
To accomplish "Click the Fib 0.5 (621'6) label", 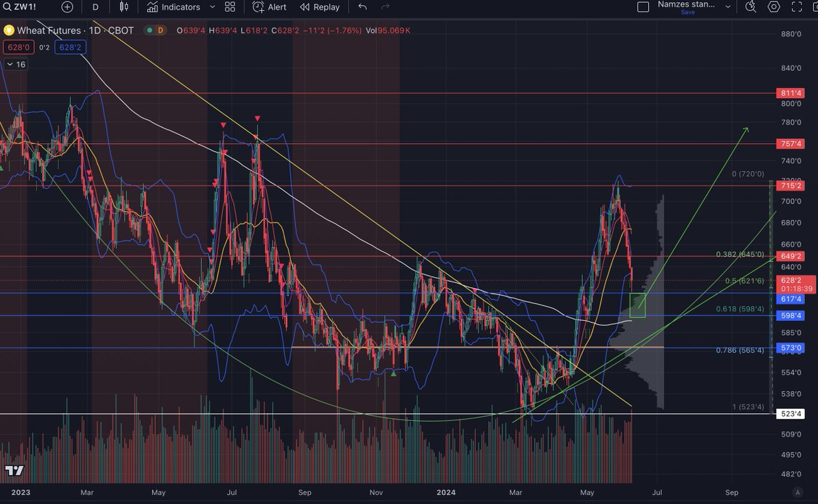I will 744,281.
